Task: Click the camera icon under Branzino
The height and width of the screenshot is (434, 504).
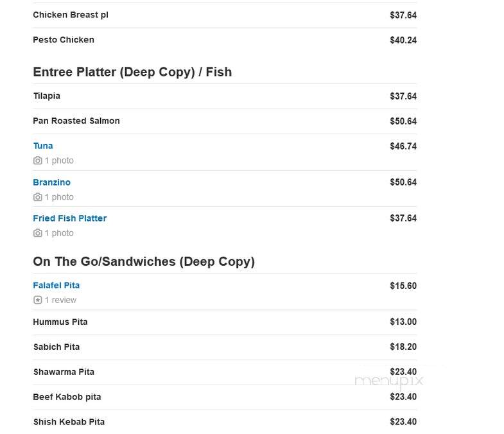Action: click(38, 197)
